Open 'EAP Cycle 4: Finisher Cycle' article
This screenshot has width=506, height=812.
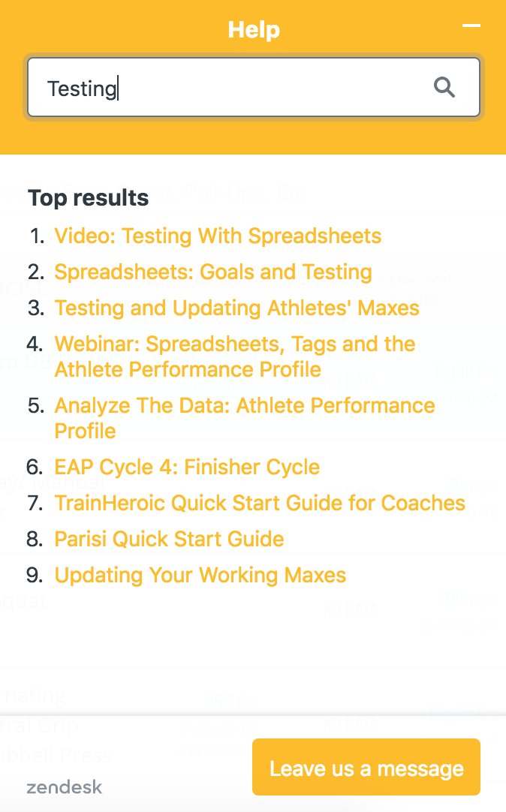pos(187,467)
